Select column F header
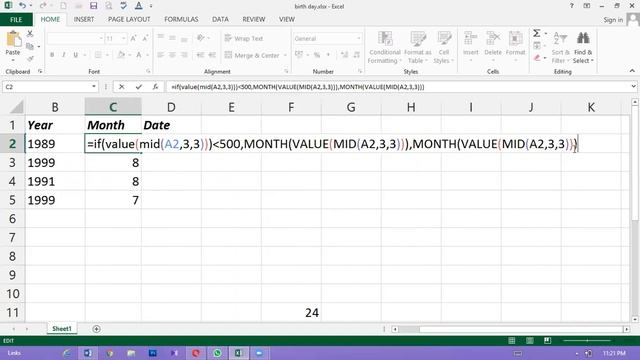Viewport: 640px width, 360px height. pyautogui.click(x=291, y=107)
